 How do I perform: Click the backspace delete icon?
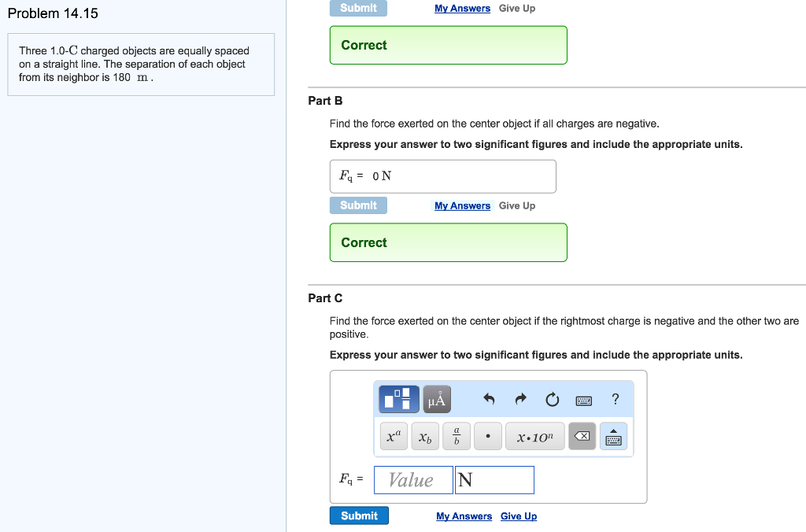[x=582, y=436]
